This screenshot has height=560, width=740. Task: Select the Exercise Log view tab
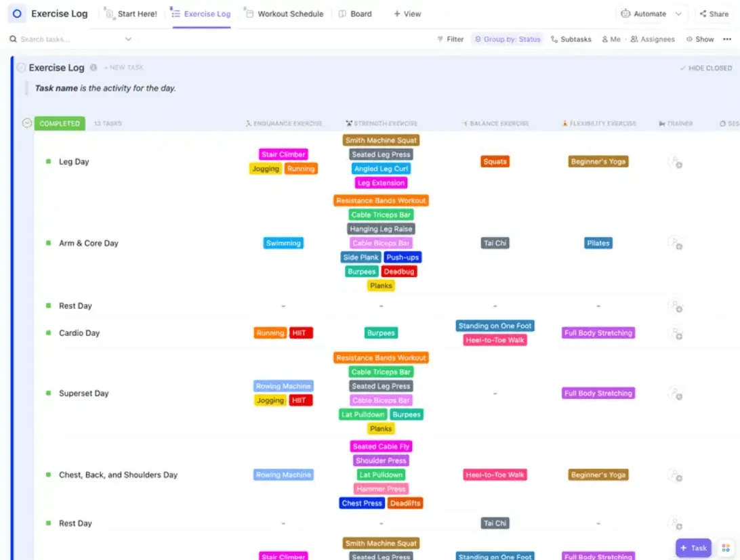tap(201, 14)
